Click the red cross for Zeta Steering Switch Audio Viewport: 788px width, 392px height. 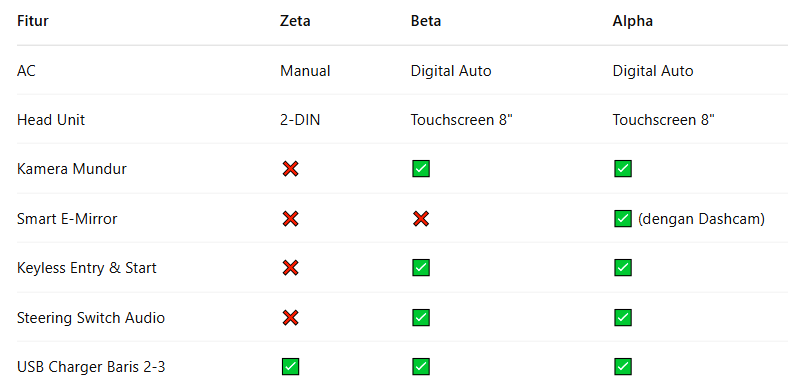(290, 318)
